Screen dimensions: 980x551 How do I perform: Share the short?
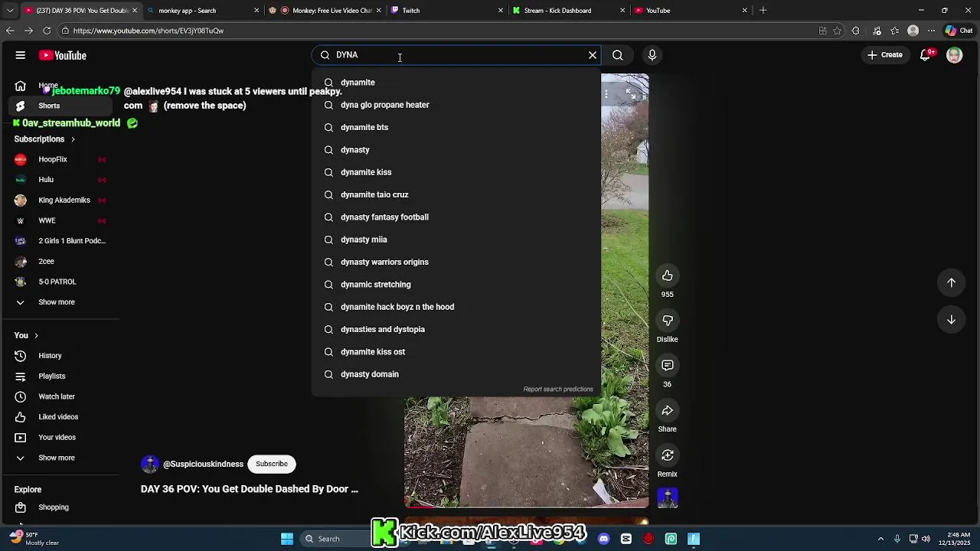(668, 411)
